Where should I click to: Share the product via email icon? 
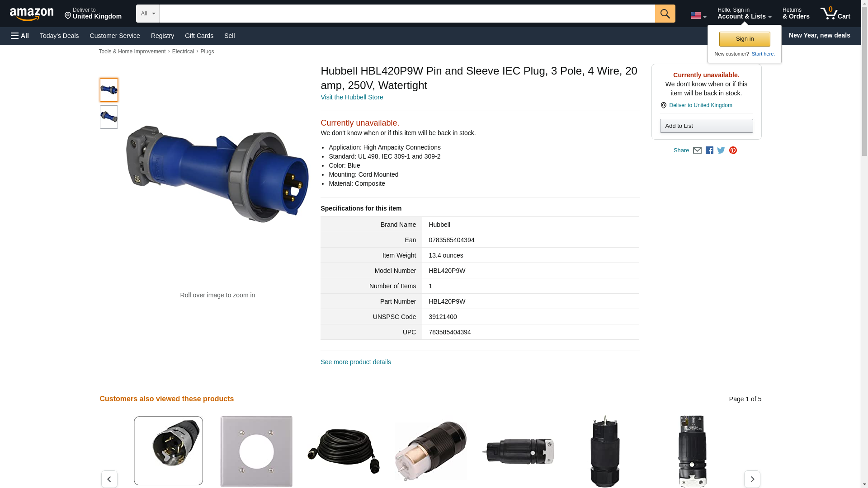[697, 150]
